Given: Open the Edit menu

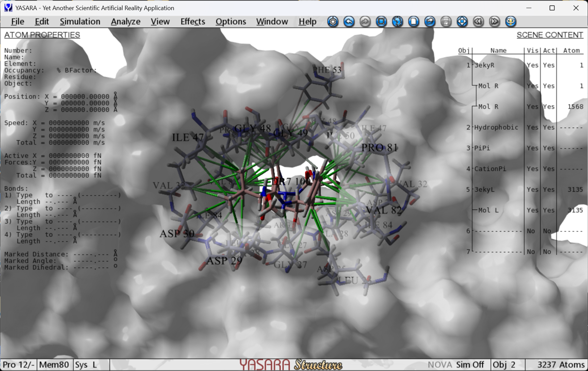Looking at the screenshot, I should coord(42,22).
